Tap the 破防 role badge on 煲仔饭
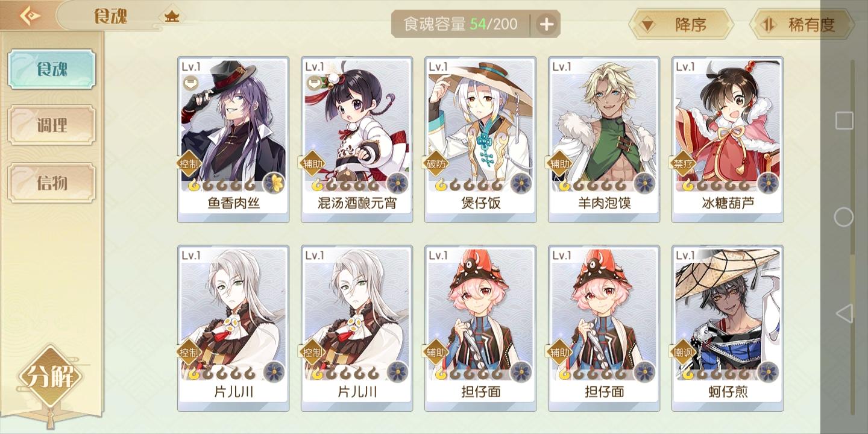The height and width of the screenshot is (434, 868). point(437,163)
